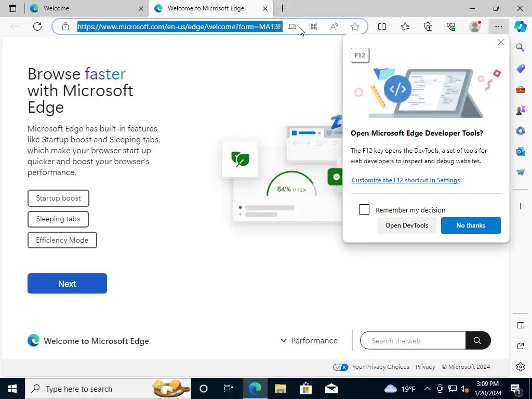Open the user profile avatar
The width and height of the screenshot is (532, 399).
[x=475, y=26]
